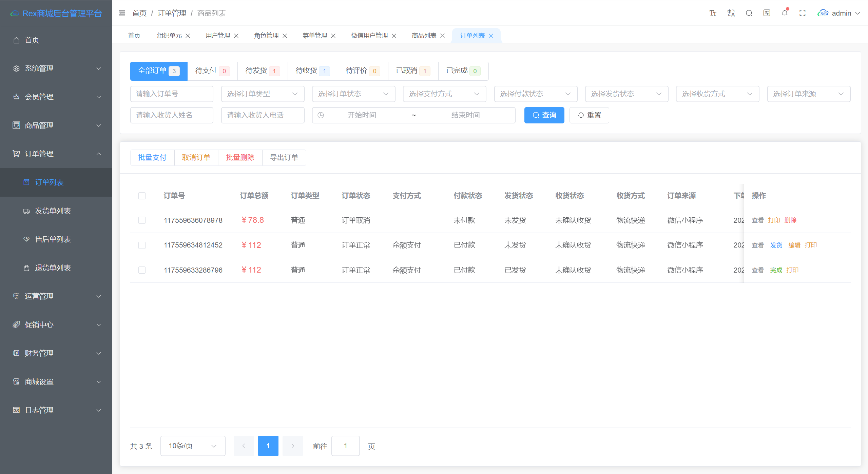Open the 选择订单来源 dropdown
This screenshot has width=868, height=474.
809,94
